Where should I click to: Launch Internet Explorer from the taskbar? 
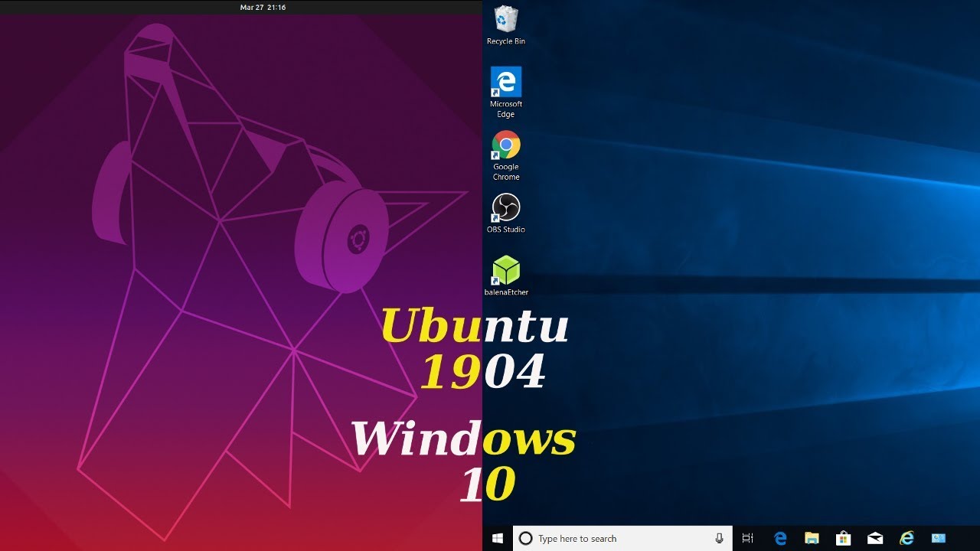tap(906, 539)
